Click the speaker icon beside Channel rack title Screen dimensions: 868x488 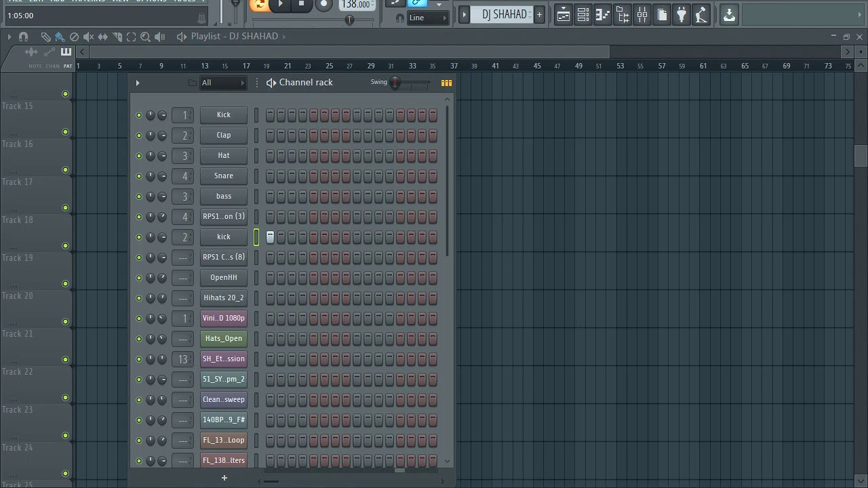click(271, 83)
